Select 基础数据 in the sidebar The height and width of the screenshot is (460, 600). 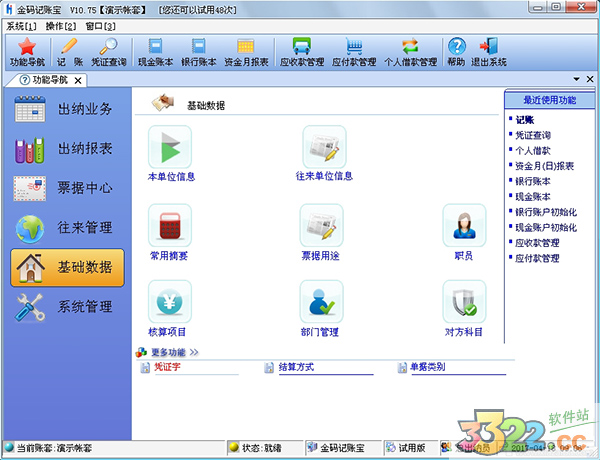click(67, 268)
